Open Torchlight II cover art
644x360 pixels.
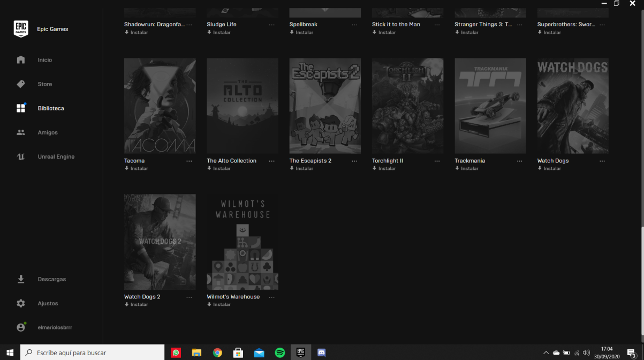coord(407,106)
